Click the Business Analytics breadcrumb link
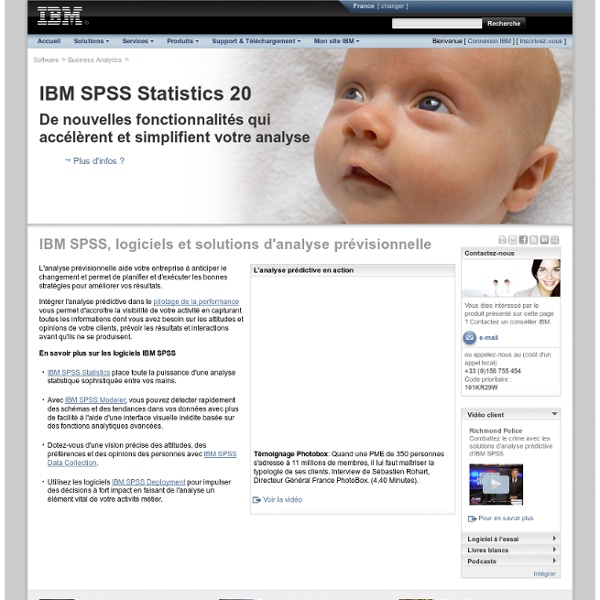The height and width of the screenshot is (600, 600). tap(95, 60)
